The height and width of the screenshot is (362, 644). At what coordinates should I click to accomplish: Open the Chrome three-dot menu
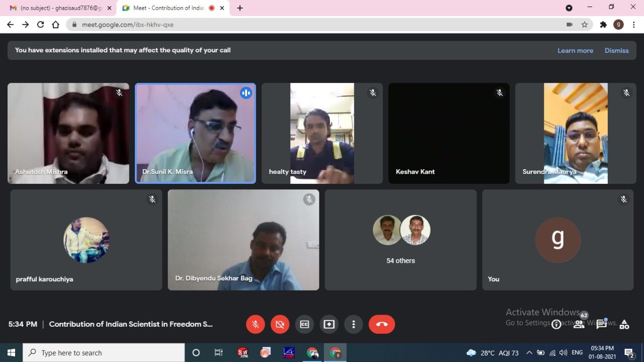[x=633, y=25]
